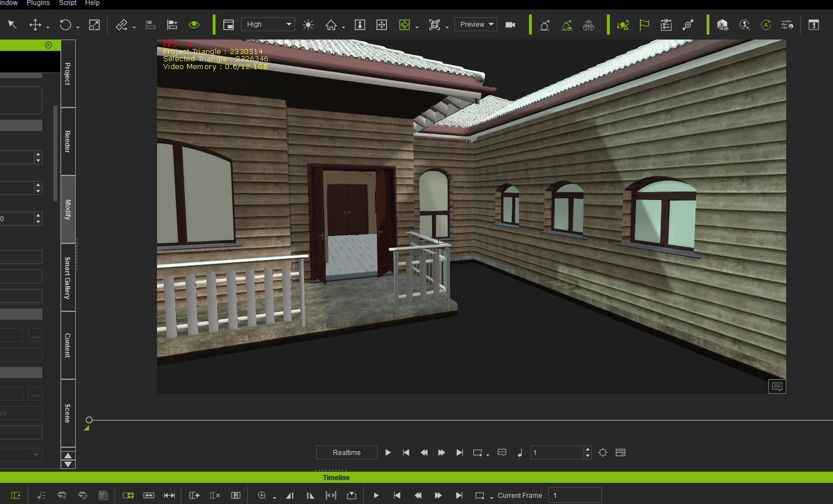Click the stacked cubes icon
The width and height of the screenshot is (833, 504).
click(589, 25)
